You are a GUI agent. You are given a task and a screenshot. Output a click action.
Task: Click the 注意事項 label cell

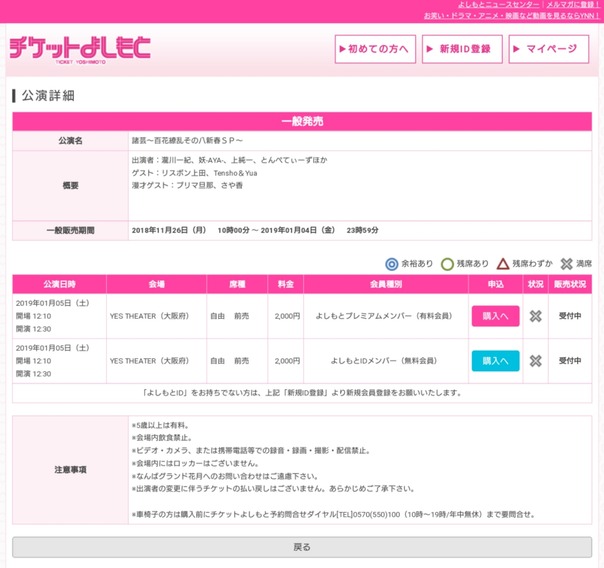[x=70, y=470]
